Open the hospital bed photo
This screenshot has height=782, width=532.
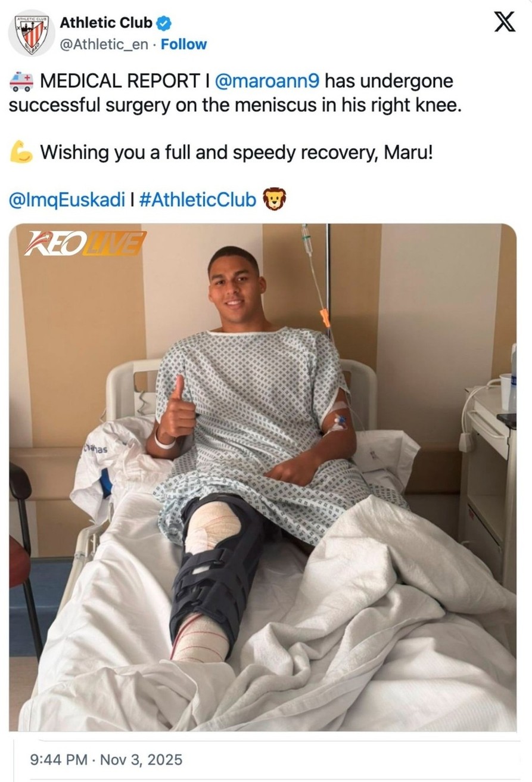click(263, 477)
